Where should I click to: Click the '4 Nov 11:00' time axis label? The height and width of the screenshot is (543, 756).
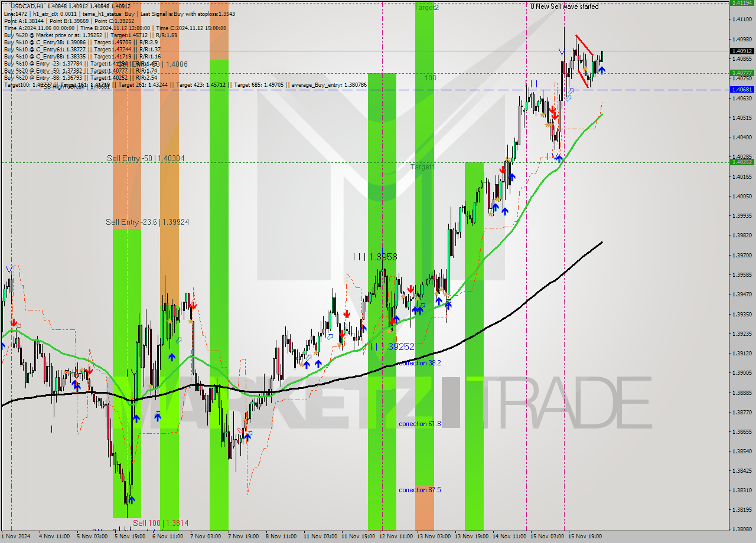[56, 537]
